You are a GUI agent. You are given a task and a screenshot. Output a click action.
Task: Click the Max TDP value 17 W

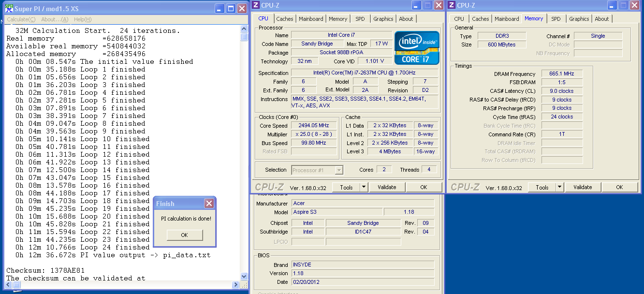coord(381,44)
